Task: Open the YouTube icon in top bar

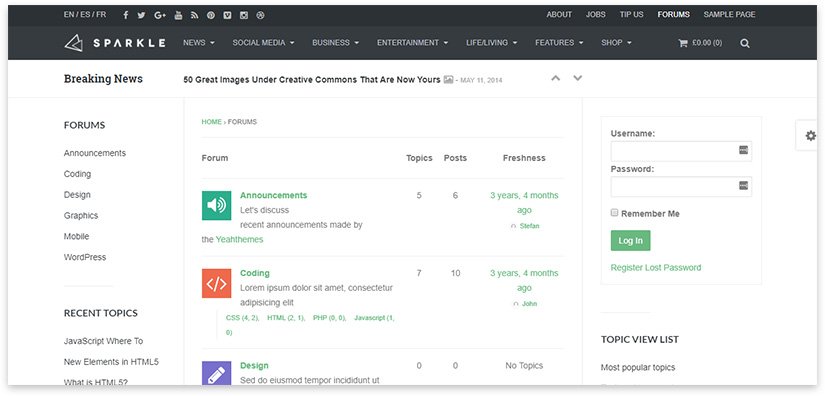Action: tap(178, 15)
